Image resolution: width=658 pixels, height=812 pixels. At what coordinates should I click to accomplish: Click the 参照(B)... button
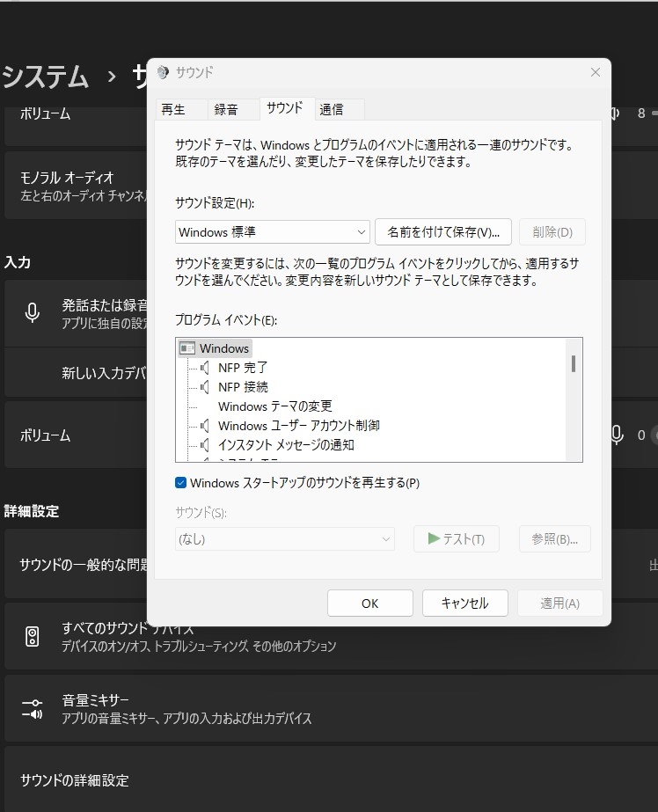click(554, 539)
